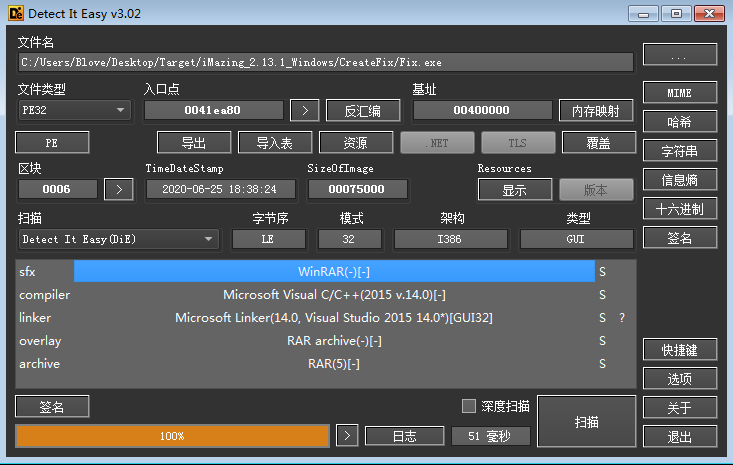Open the 日志 log button
Screen dimensions: 733x465
[404, 436]
